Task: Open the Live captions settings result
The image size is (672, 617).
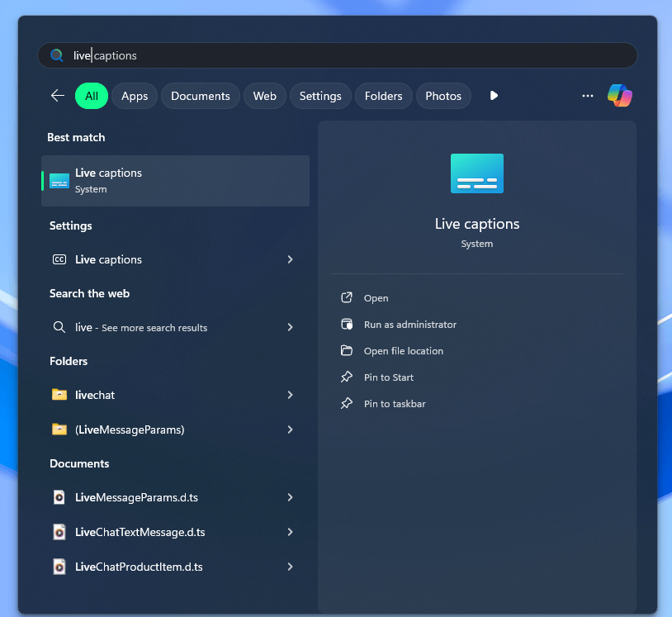Action: 175,259
